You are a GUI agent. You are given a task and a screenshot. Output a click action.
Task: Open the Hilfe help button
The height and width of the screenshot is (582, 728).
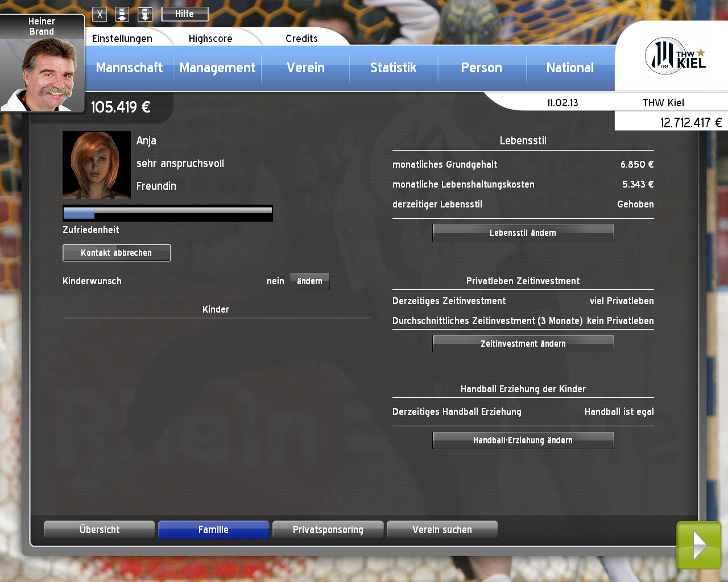tap(185, 14)
